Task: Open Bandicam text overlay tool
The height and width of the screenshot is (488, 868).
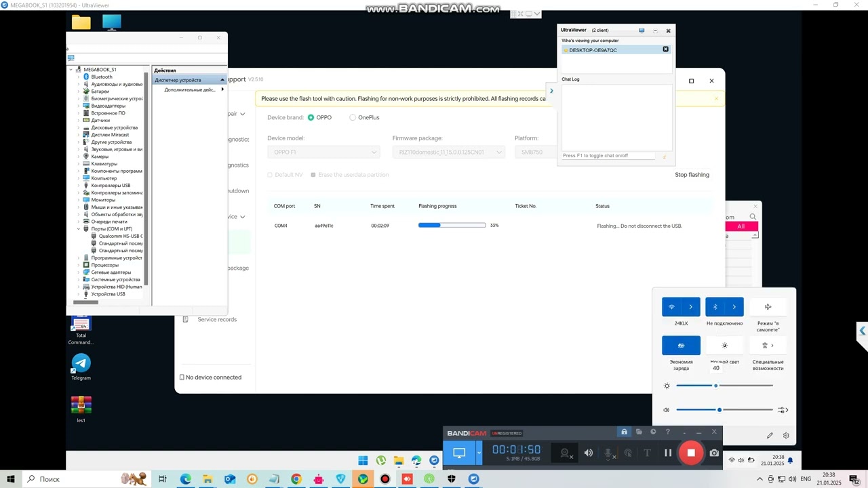Action: pos(647,453)
